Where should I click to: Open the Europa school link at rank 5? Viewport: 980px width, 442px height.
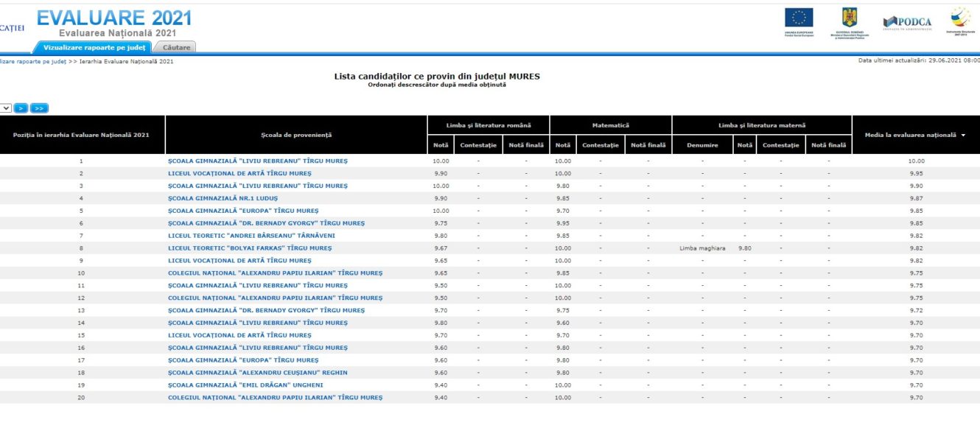243,211
